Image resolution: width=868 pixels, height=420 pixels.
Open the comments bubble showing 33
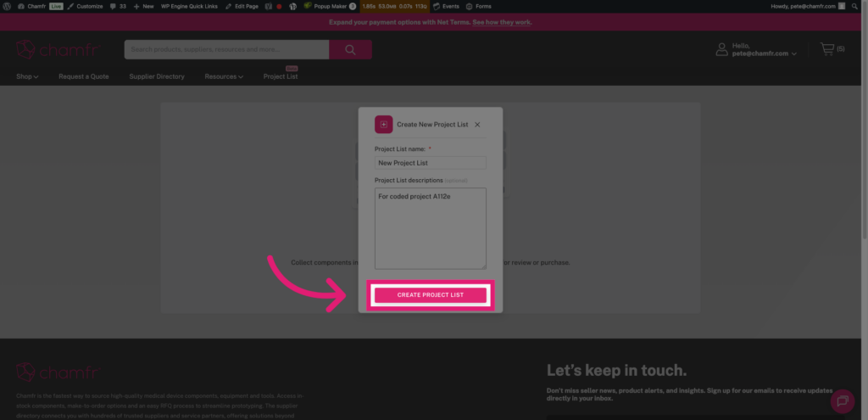coord(118,6)
